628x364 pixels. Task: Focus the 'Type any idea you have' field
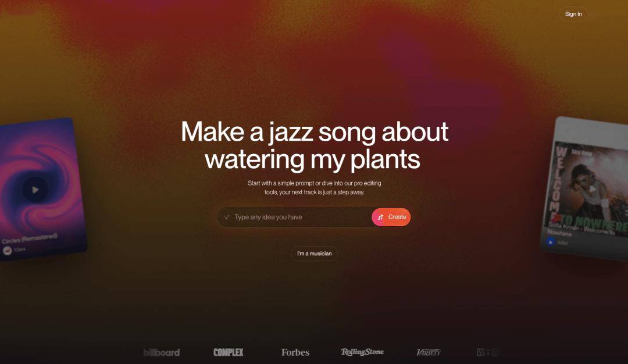tap(294, 217)
